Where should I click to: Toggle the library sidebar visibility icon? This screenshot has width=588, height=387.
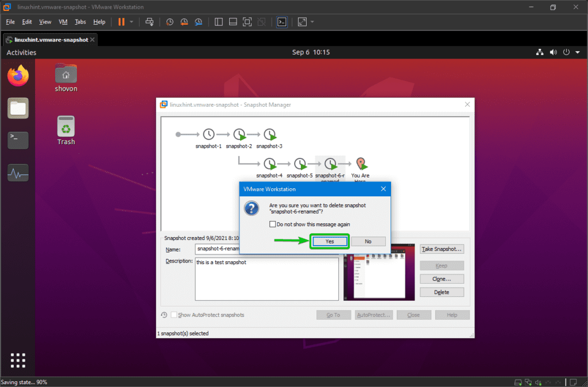click(x=219, y=22)
